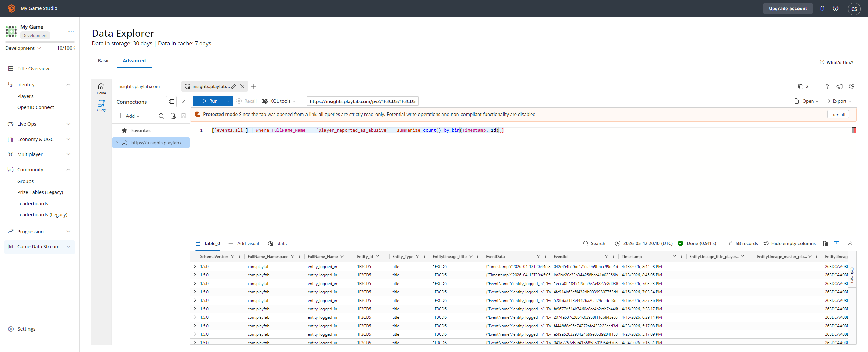Filter the Timestamp column
868x352 pixels.
coord(674,256)
